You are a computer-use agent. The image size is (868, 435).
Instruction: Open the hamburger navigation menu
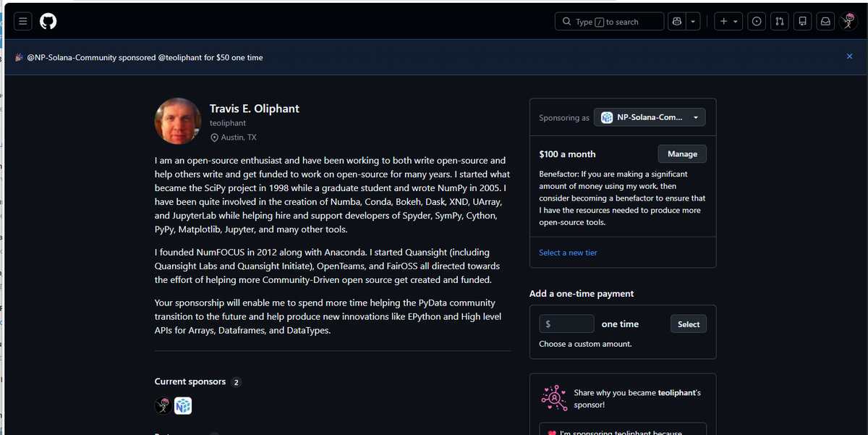(x=23, y=22)
